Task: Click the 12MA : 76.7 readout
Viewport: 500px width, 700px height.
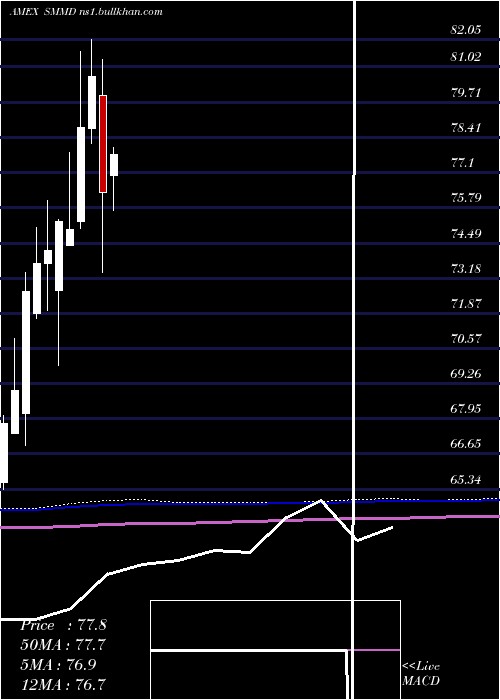Action: (63, 684)
